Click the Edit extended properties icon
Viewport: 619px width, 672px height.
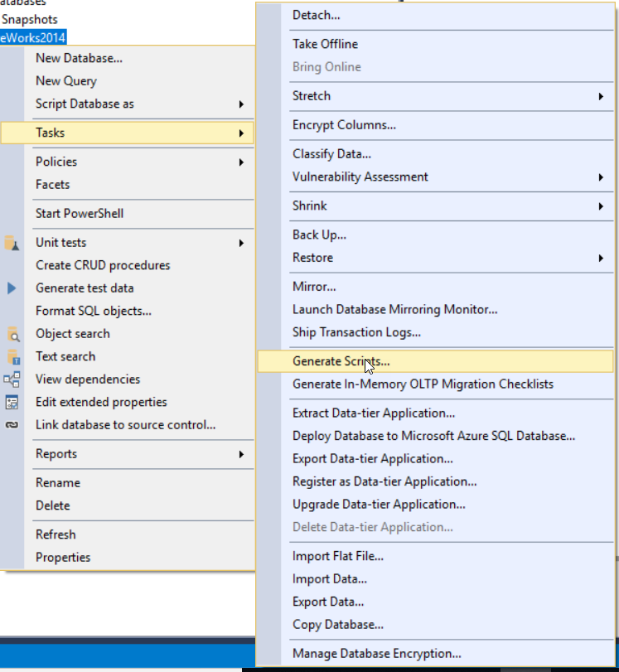coord(12,402)
